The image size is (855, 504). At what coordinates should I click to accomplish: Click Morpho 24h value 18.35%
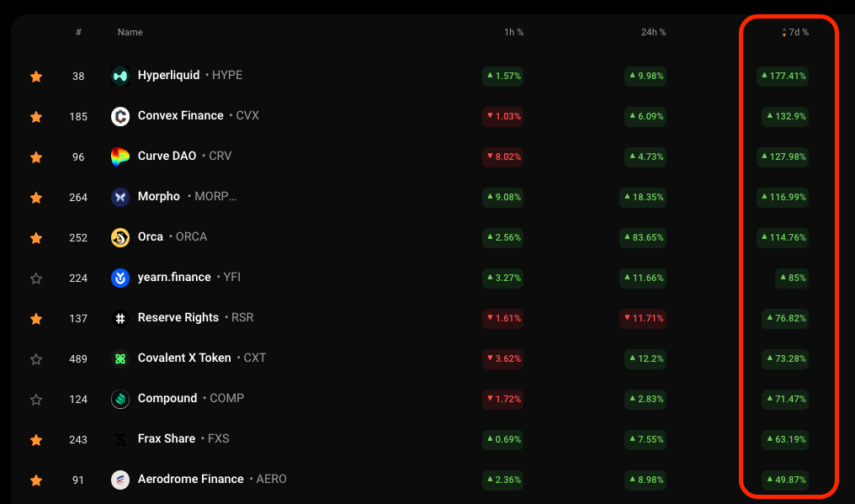click(x=643, y=197)
